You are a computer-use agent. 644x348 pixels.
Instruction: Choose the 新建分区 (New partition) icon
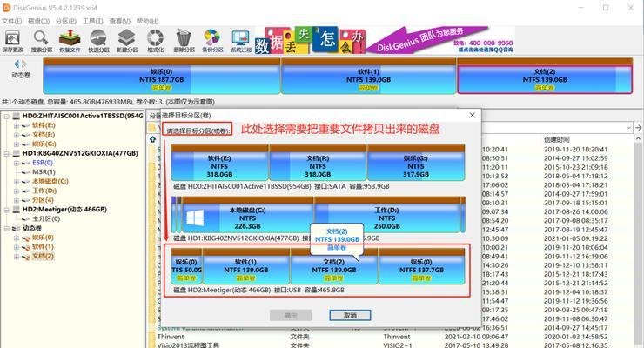tap(127, 41)
